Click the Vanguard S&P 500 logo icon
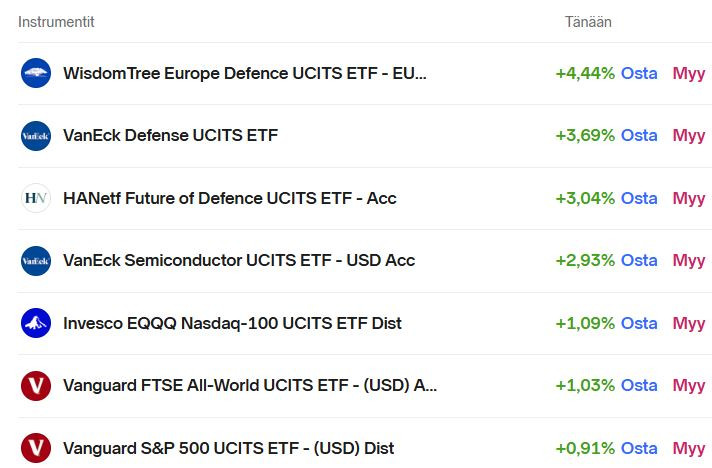Screen dimensions: 712x468 (x=36, y=448)
